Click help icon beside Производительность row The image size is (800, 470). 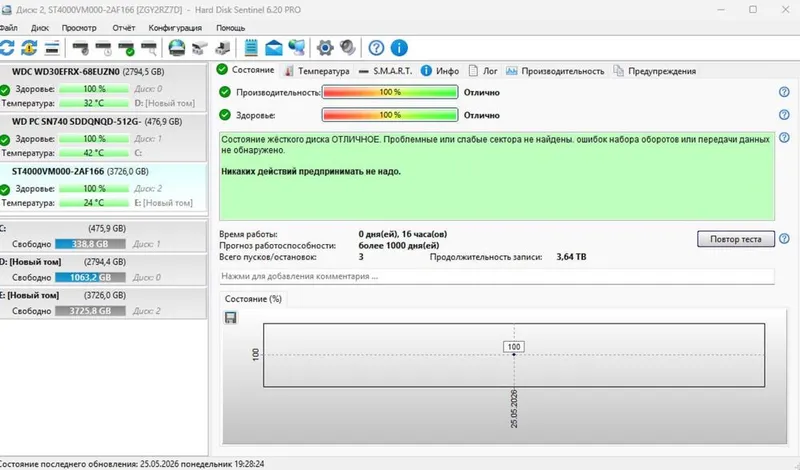(784, 92)
